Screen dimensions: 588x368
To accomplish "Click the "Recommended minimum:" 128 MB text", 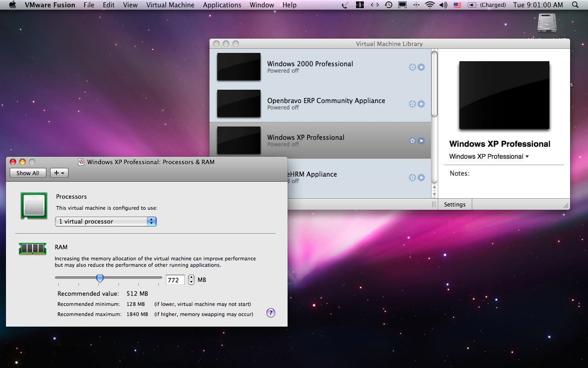I will [101, 304].
